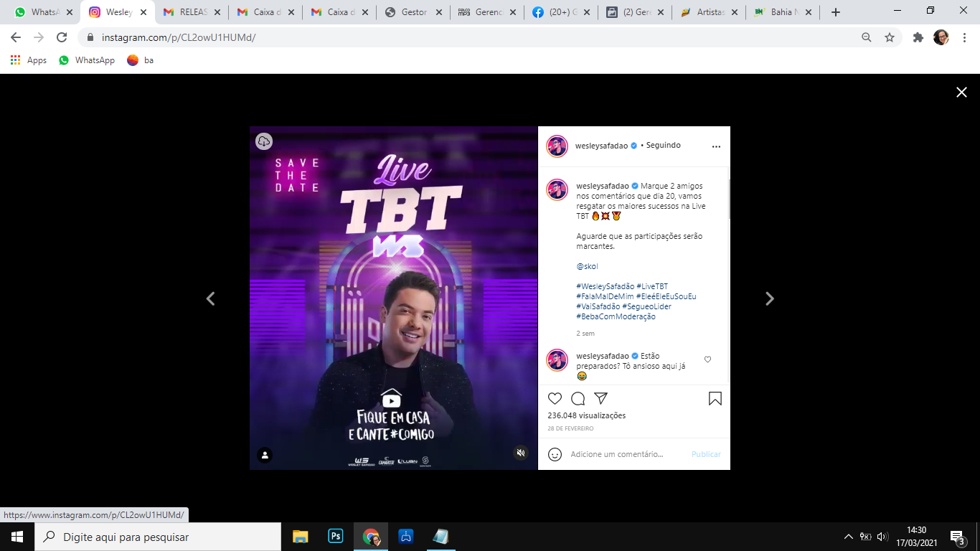Open hashtag #BebaComModeração
980x551 pixels.
[x=616, y=316]
